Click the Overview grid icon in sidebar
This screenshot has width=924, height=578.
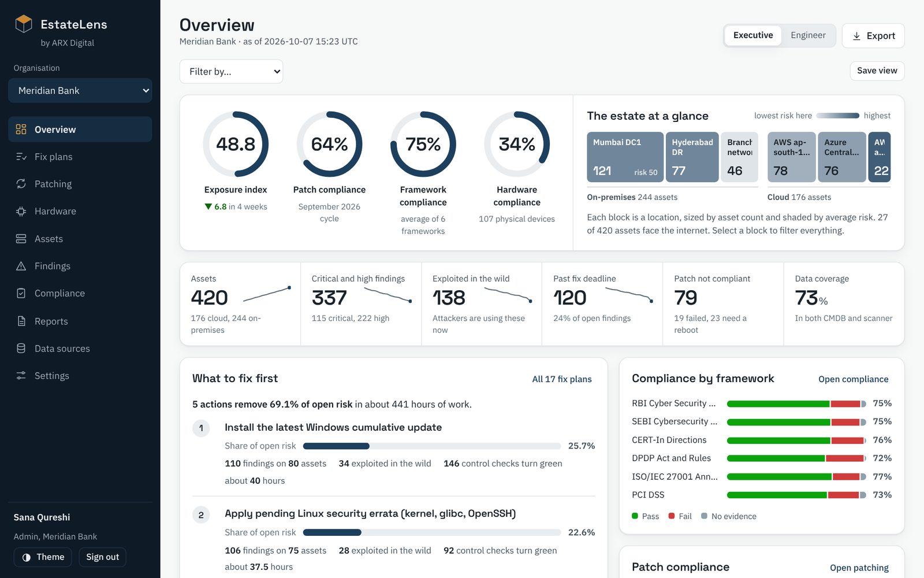(x=21, y=129)
